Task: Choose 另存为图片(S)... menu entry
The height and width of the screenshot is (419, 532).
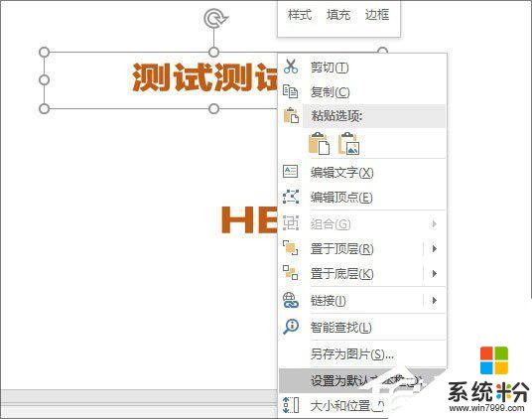Action: (361, 354)
